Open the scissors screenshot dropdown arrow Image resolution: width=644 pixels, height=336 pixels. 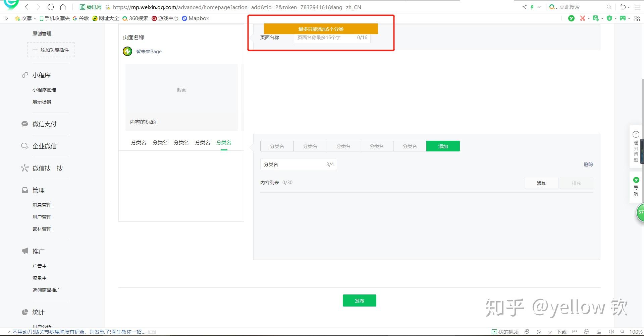[589, 19]
